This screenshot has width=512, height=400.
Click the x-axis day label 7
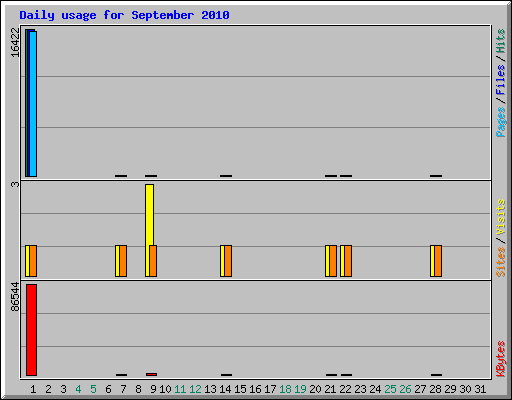pyautogui.click(x=123, y=389)
